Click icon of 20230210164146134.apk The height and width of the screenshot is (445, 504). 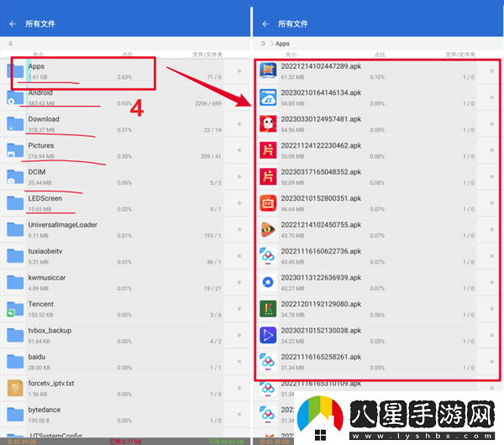point(268,97)
